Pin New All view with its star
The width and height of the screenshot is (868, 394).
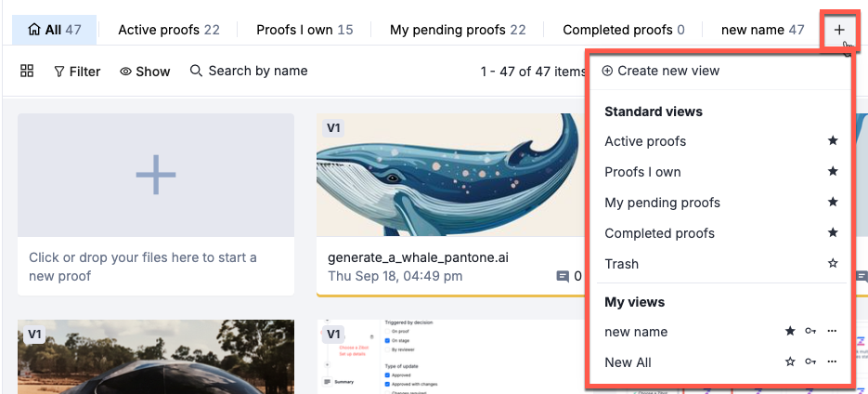[791, 361]
